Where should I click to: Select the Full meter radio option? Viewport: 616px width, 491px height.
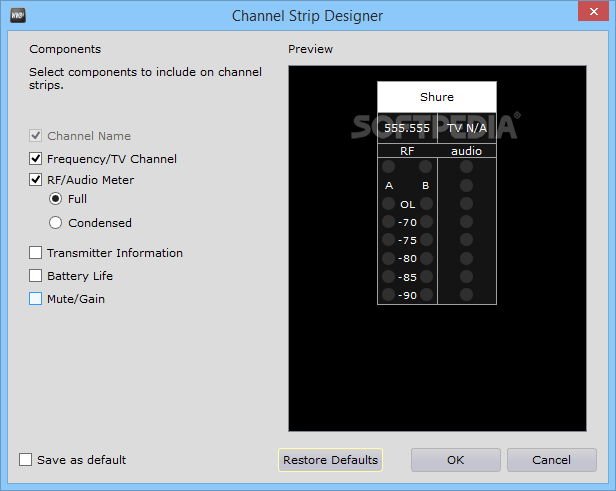[x=55, y=199]
